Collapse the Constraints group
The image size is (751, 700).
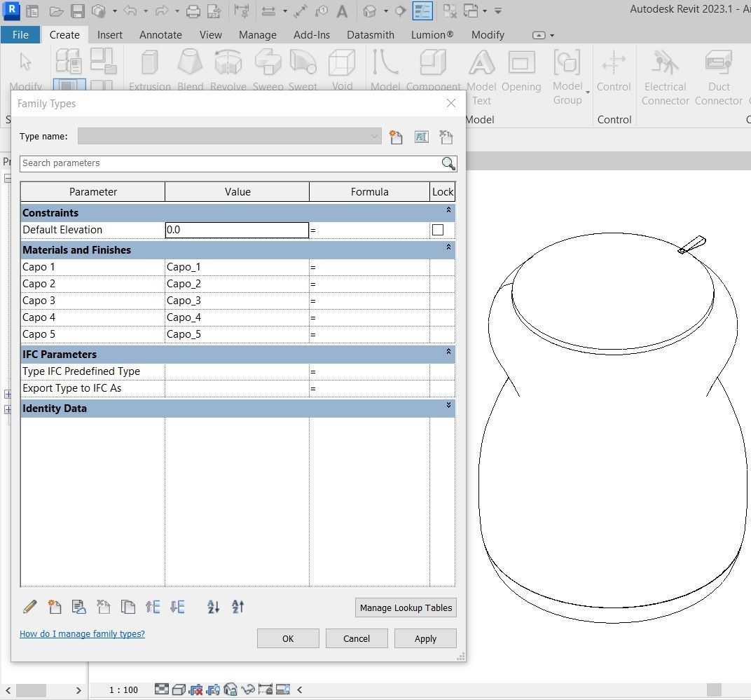448,210
